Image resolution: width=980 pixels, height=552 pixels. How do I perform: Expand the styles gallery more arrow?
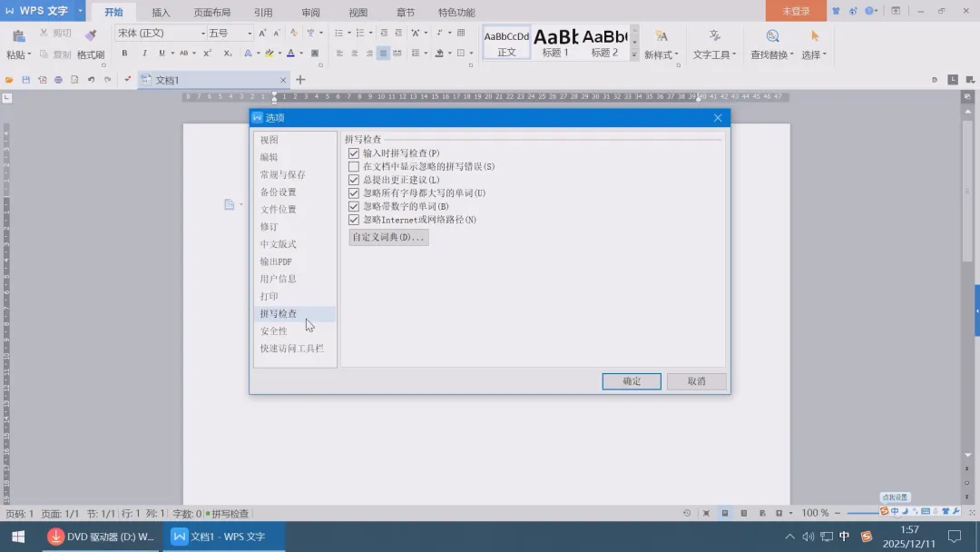[x=633, y=55]
